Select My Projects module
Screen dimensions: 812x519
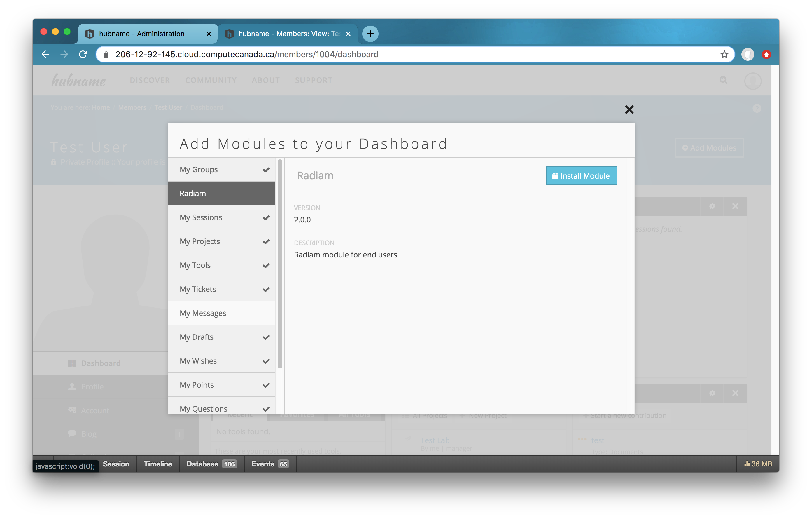pos(222,241)
